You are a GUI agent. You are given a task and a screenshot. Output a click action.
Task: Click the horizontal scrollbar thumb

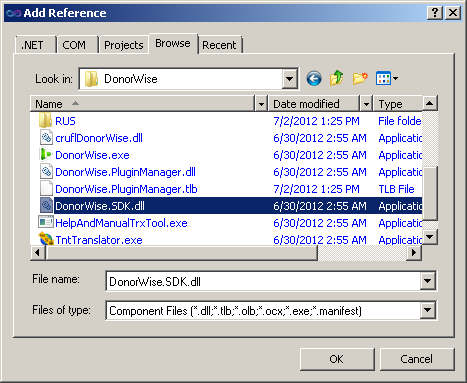click(x=181, y=253)
